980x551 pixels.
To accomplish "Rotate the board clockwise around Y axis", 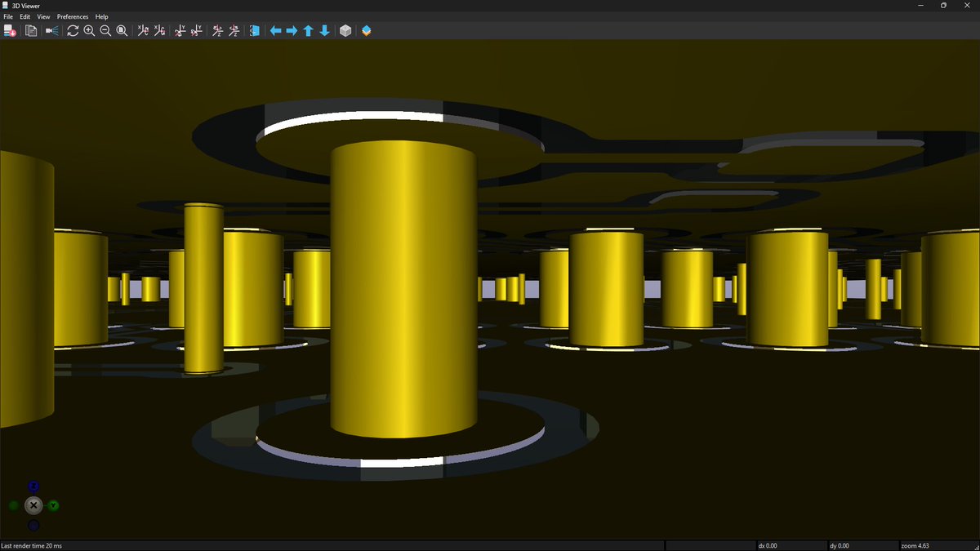I will (180, 31).
